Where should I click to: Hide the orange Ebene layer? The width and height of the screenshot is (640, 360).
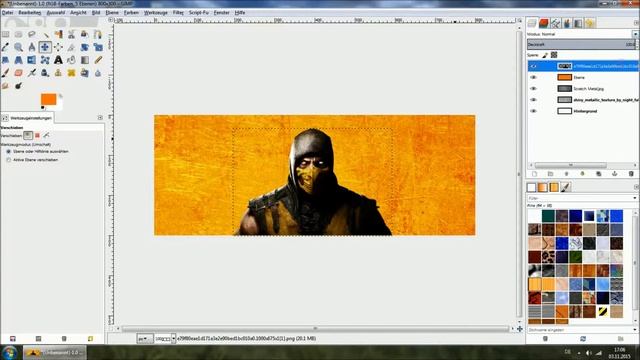[533, 77]
